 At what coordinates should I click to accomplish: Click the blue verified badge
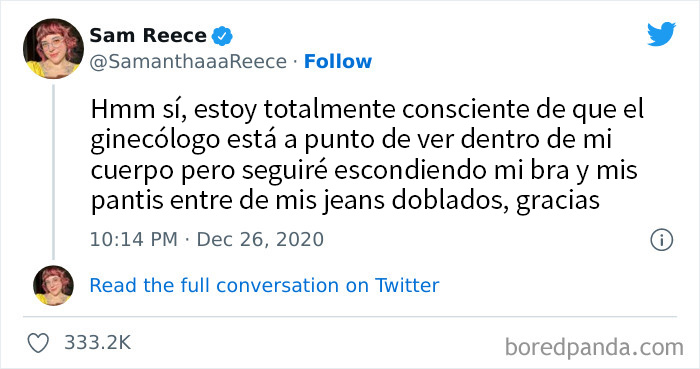pyautogui.click(x=222, y=36)
